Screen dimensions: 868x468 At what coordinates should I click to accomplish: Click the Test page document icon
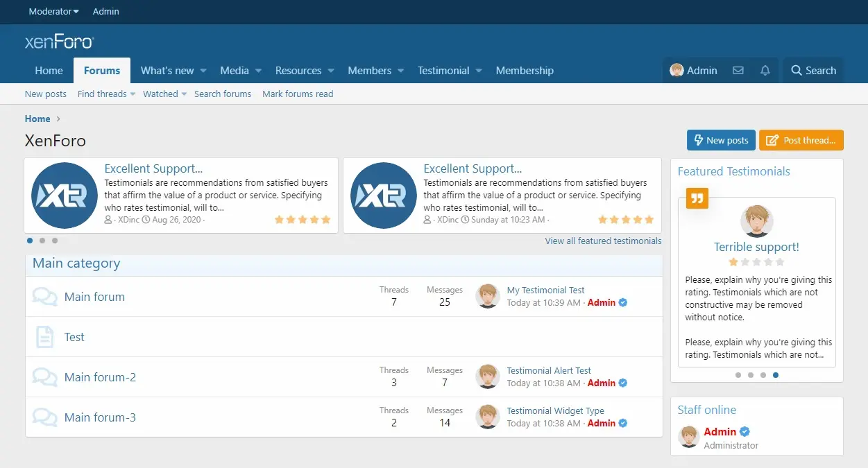44,337
